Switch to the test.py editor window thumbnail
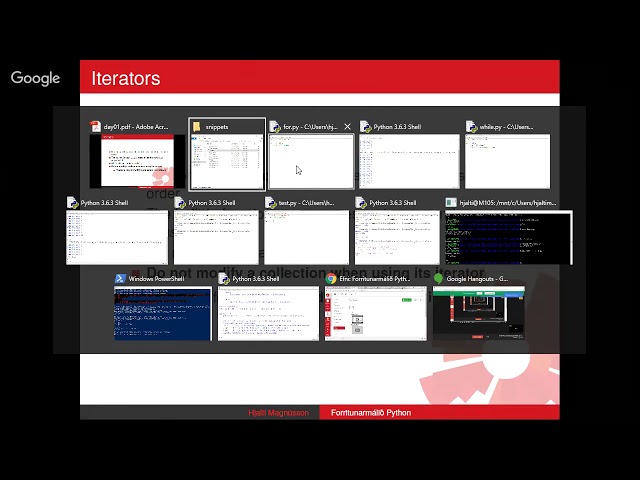Screen dimensions: 640x480 click(x=307, y=237)
